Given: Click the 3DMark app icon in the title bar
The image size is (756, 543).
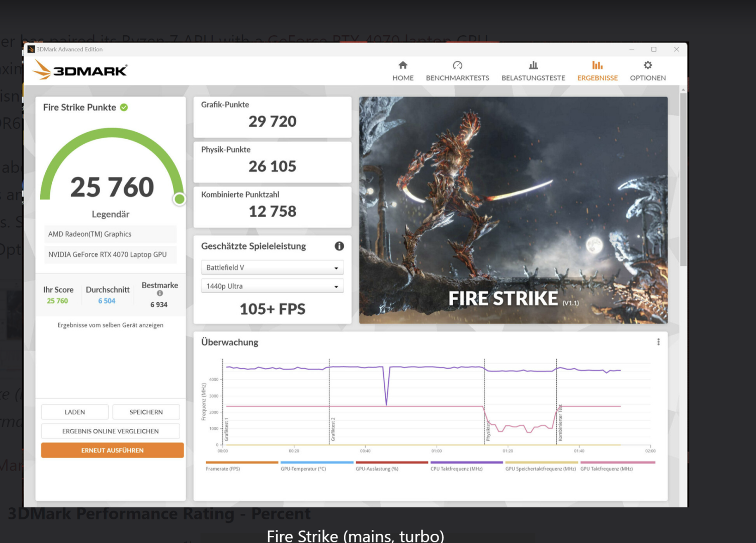Looking at the screenshot, I should click(x=31, y=49).
